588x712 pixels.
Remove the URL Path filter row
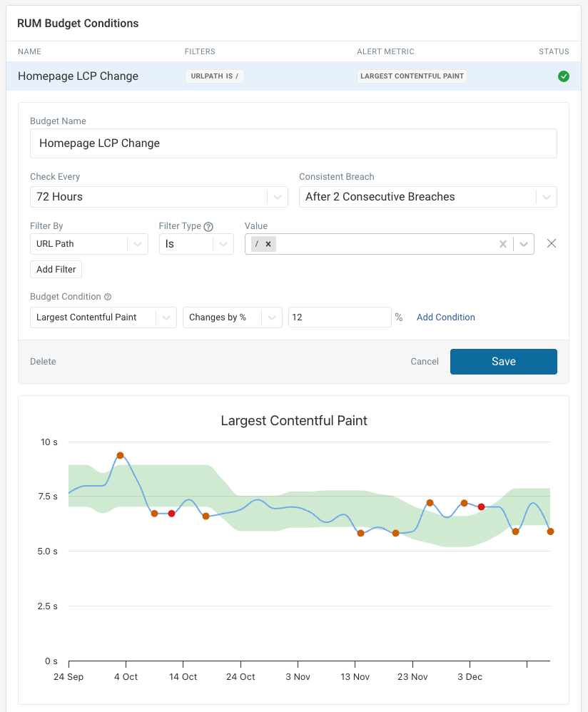(551, 244)
